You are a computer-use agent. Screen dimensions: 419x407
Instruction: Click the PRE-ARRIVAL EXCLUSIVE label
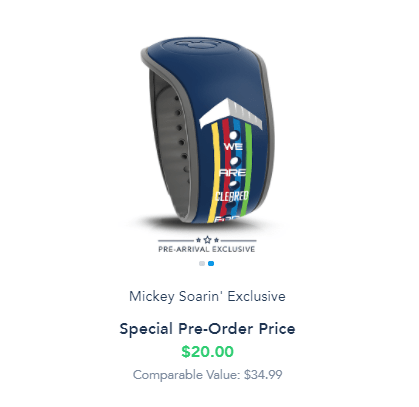point(207,249)
